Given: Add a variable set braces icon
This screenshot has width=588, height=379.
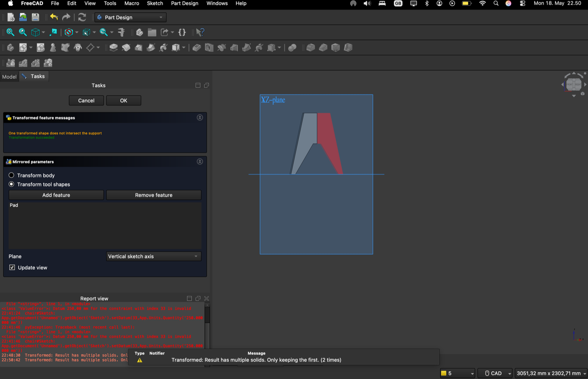Looking at the screenshot, I should tap(182, 32).
